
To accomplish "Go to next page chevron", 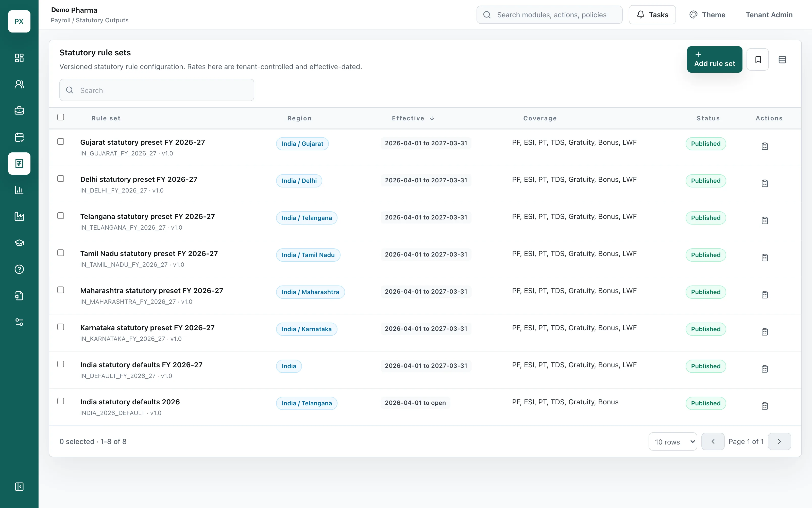I will 780,441.
